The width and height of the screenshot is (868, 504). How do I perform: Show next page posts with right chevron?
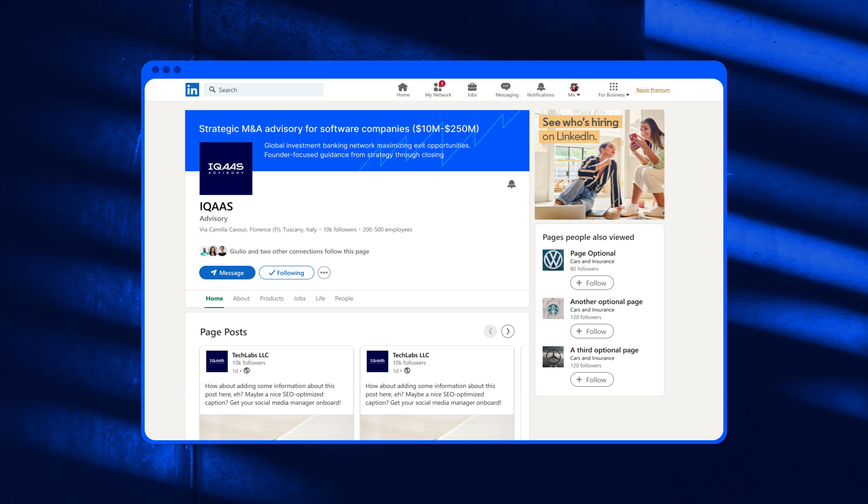[x=508, y=331]
